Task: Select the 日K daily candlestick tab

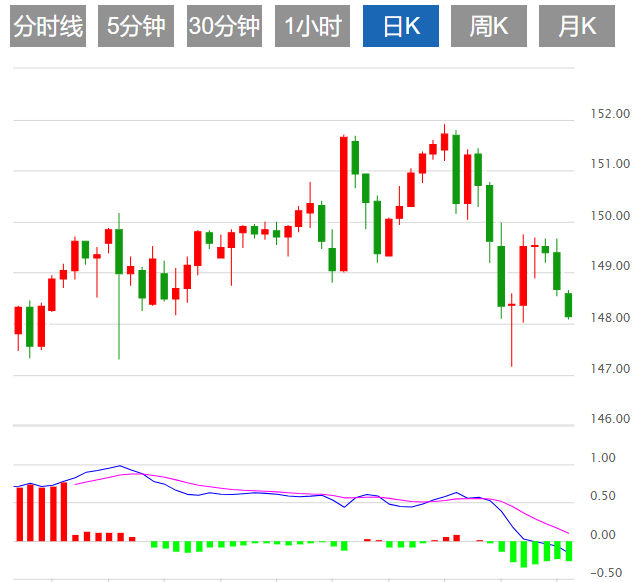Action: (x=401, y=26)
